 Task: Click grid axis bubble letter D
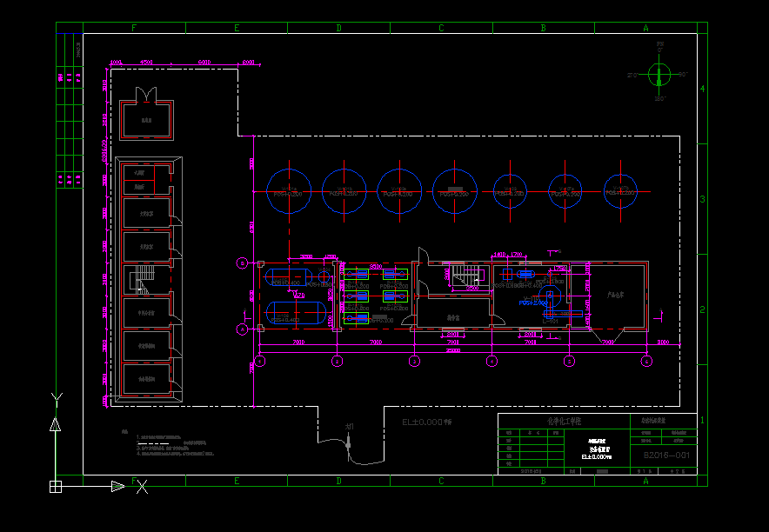(243, 263)
